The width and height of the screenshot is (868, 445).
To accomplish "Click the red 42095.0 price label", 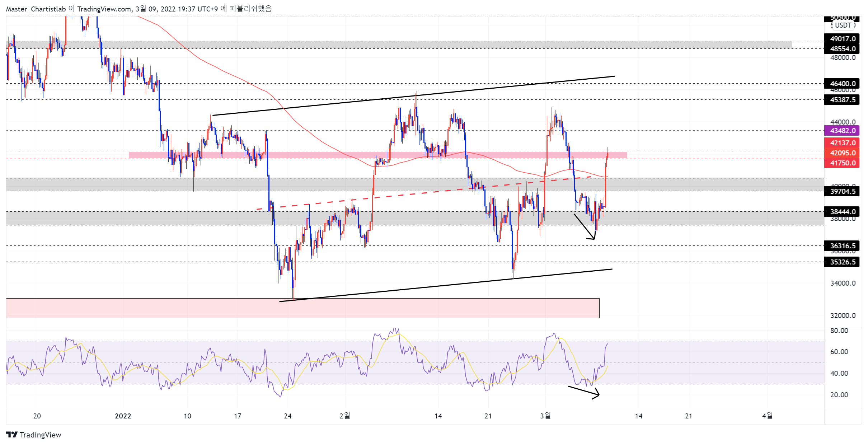I will (842, 153).
